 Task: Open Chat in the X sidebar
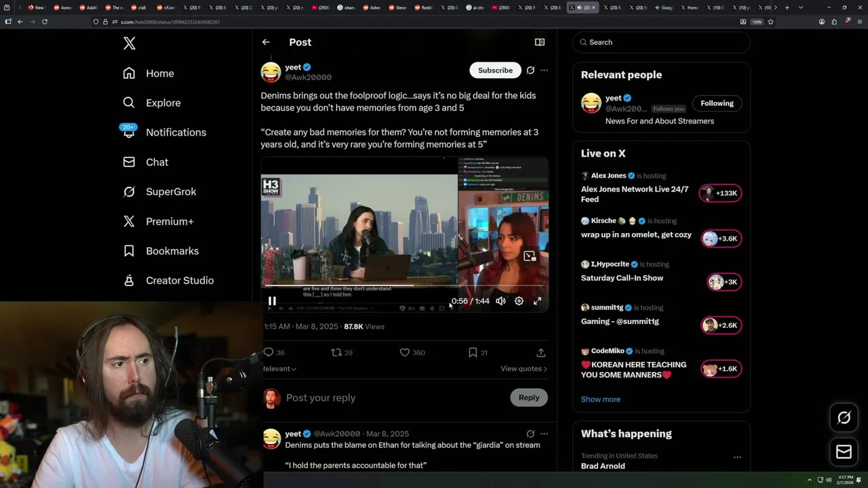pyautogui.click(x=145, y=162)
